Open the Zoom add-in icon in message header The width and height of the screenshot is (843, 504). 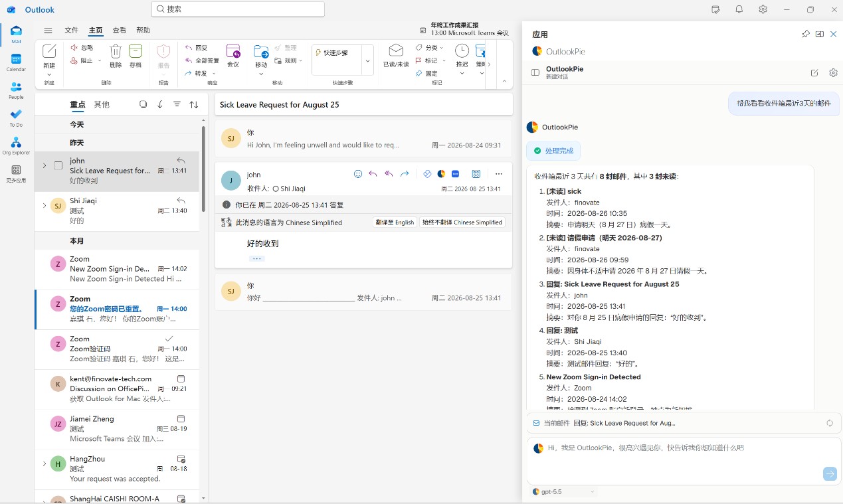[x=456, y=174]
